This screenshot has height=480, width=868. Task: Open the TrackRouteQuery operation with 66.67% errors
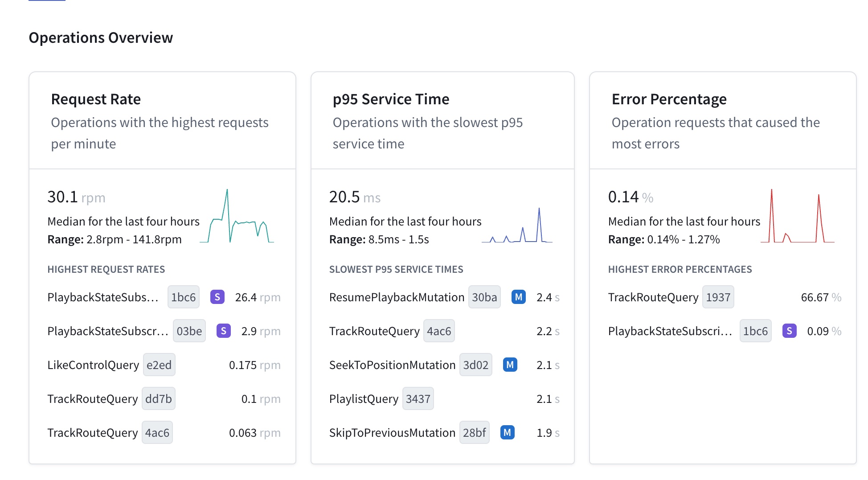pyautogui.click(x=653, y=297)
